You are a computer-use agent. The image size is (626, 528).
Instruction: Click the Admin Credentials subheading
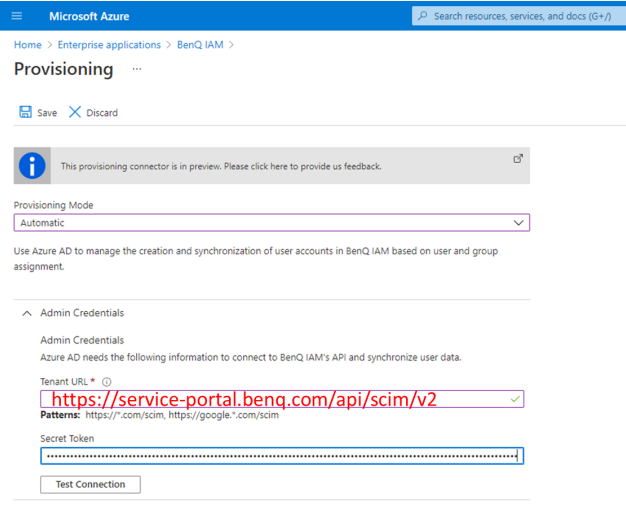(x=82, y=340)
